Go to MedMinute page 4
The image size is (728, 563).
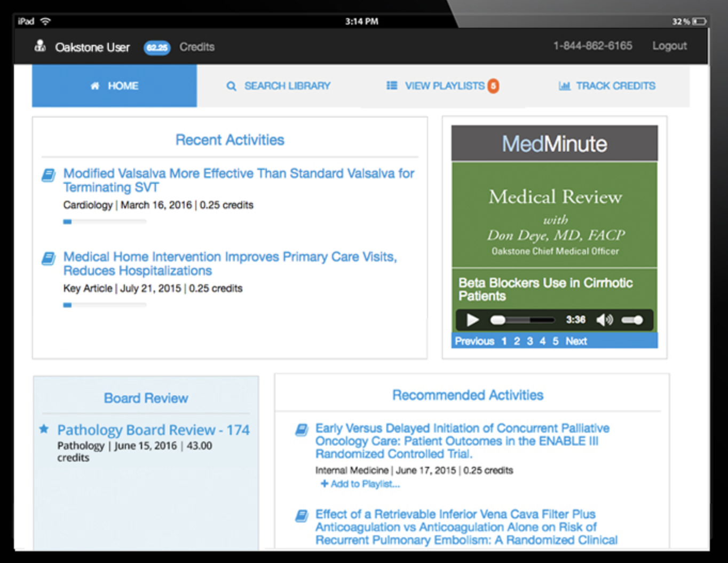(542, 341)
